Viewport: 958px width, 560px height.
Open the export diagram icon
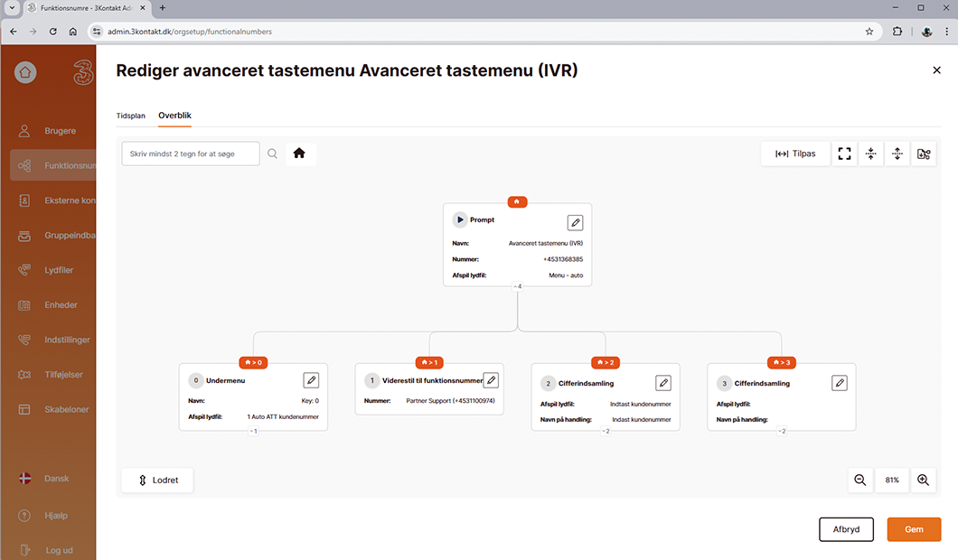923,154
